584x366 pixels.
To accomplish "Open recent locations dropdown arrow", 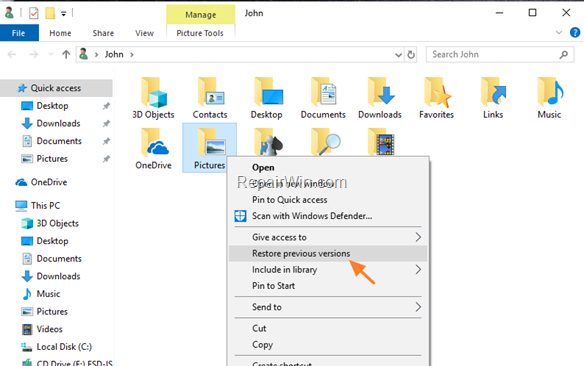I will tap(51, 55).
